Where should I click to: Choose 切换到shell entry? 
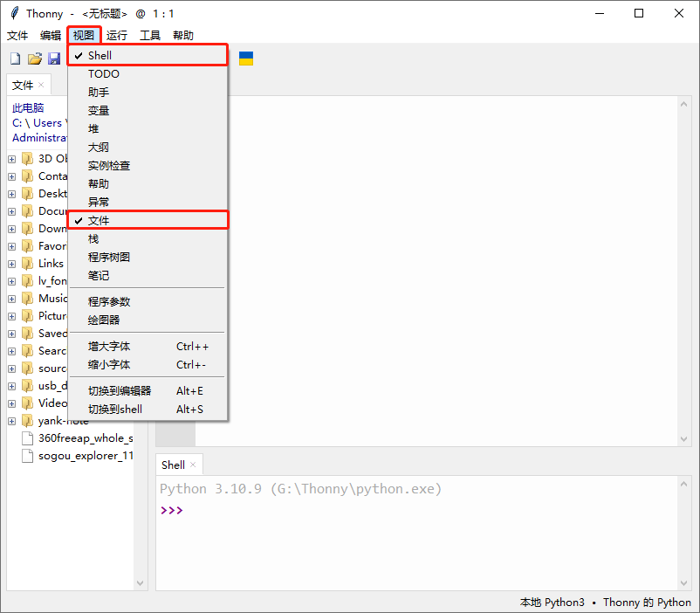(x=148, y=410)
